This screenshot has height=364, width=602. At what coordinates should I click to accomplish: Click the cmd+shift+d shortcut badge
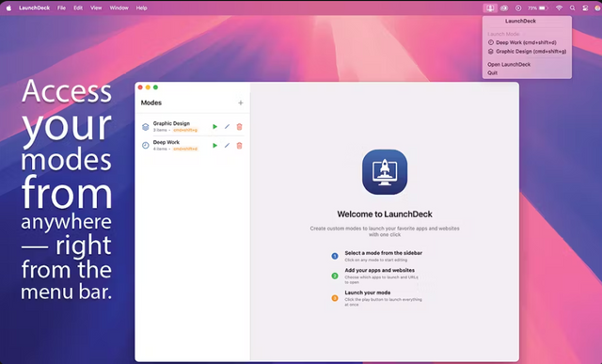click(185, 149)
